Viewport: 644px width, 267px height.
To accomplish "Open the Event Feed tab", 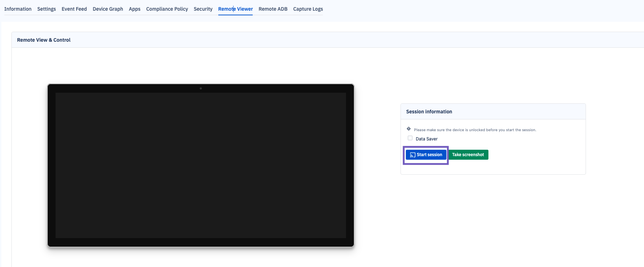I will (x=74, y=9).
